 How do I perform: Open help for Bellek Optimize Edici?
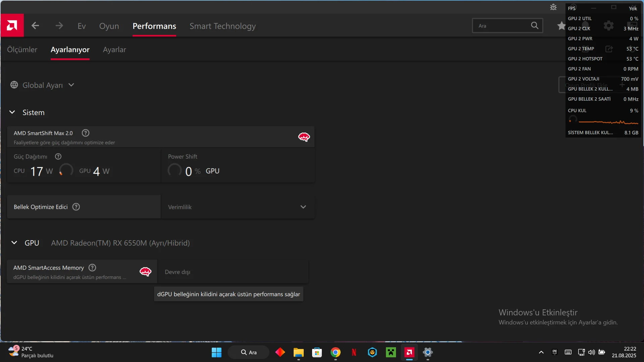(x=76, y=207)
